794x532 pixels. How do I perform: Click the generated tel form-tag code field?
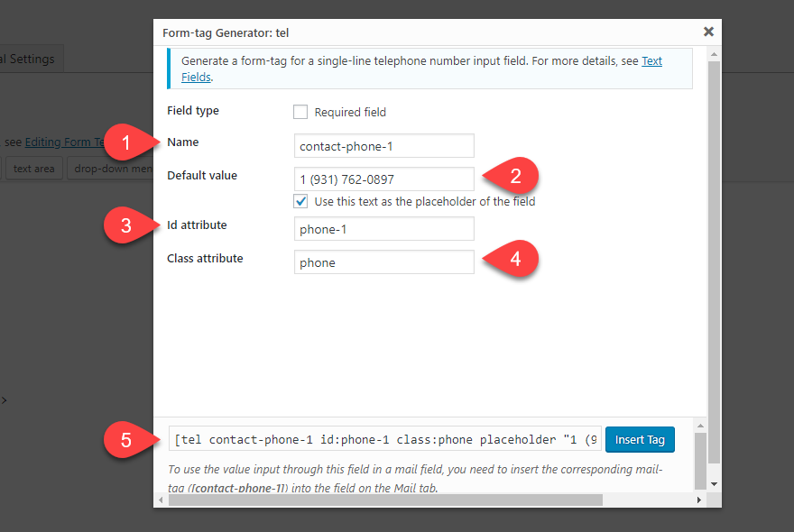point(384,440)
